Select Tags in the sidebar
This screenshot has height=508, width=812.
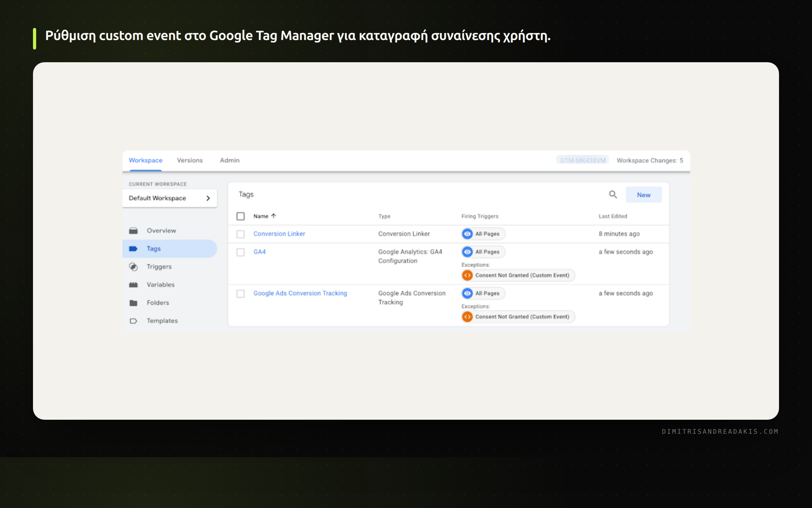pos(170,249)
